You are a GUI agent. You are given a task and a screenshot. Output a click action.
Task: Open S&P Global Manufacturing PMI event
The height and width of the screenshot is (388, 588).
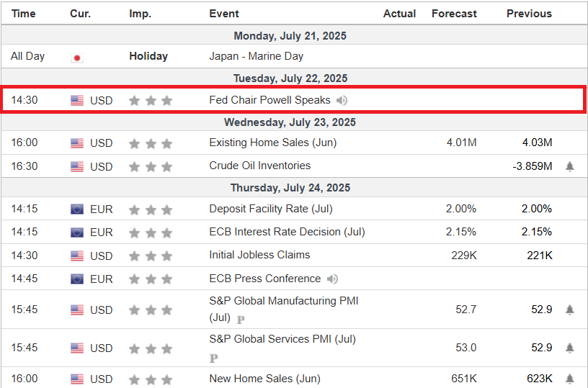click(284, 309)
